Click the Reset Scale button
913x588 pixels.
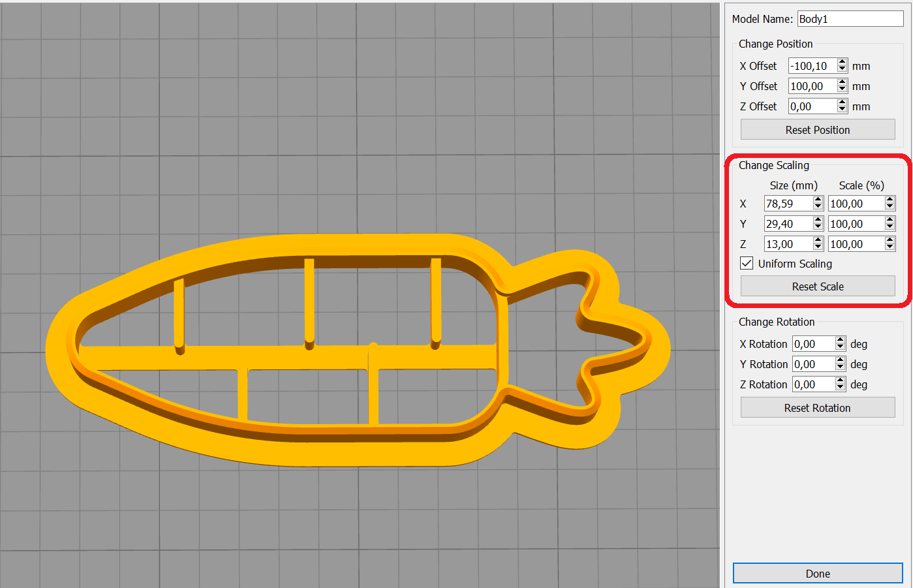point(818,286)
